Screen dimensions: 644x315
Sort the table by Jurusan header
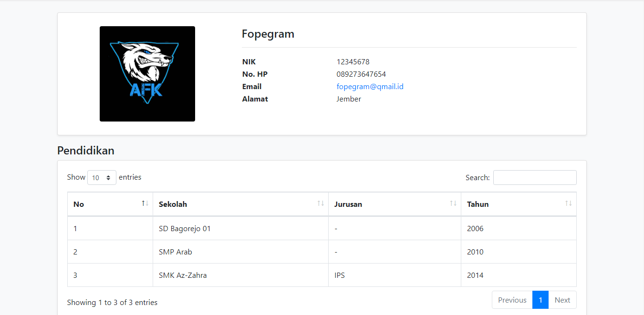[x=348, y=204]
